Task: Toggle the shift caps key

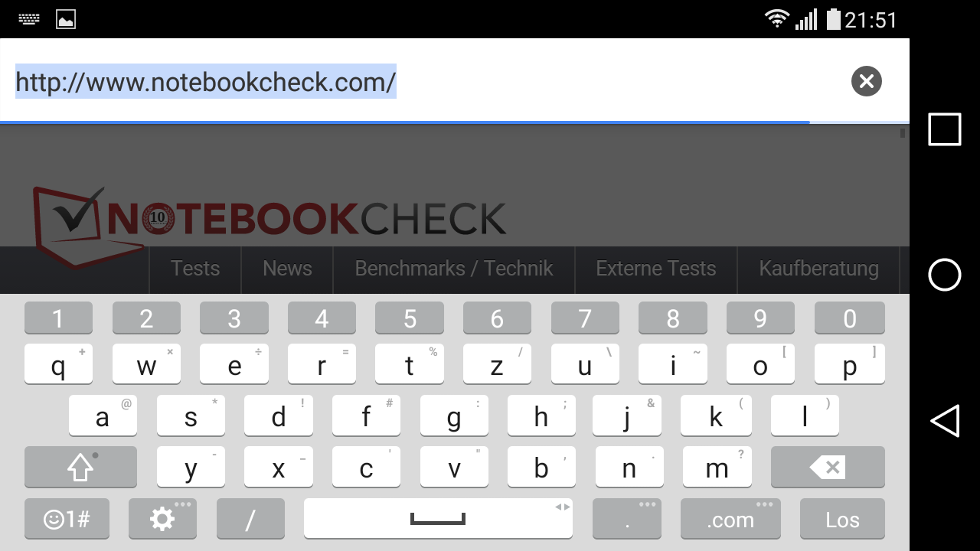Action: point(80,467)
